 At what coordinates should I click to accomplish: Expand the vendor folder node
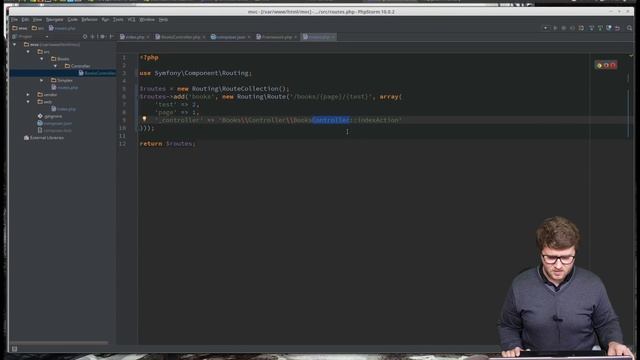[28, 95]
